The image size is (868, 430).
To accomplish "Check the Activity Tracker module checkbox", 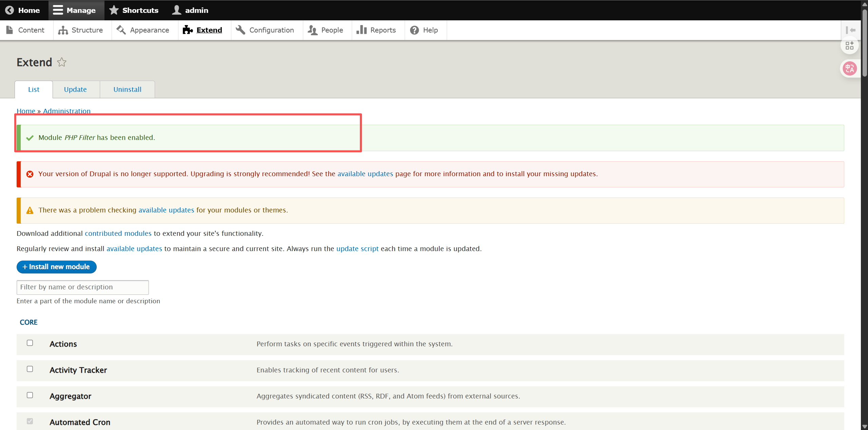I will click(x=30, y=369).
